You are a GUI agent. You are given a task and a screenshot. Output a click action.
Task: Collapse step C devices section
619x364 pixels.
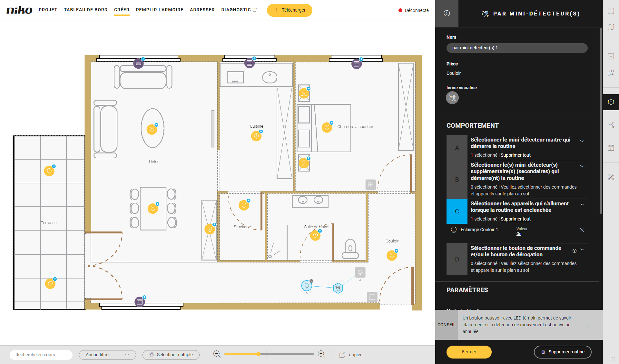[x=582, y=205]
